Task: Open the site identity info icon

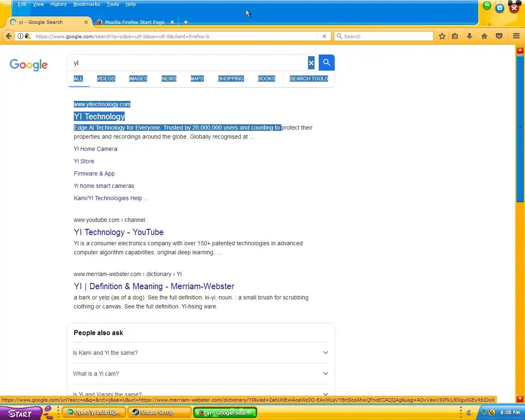Action: click(x=20, y=36)
